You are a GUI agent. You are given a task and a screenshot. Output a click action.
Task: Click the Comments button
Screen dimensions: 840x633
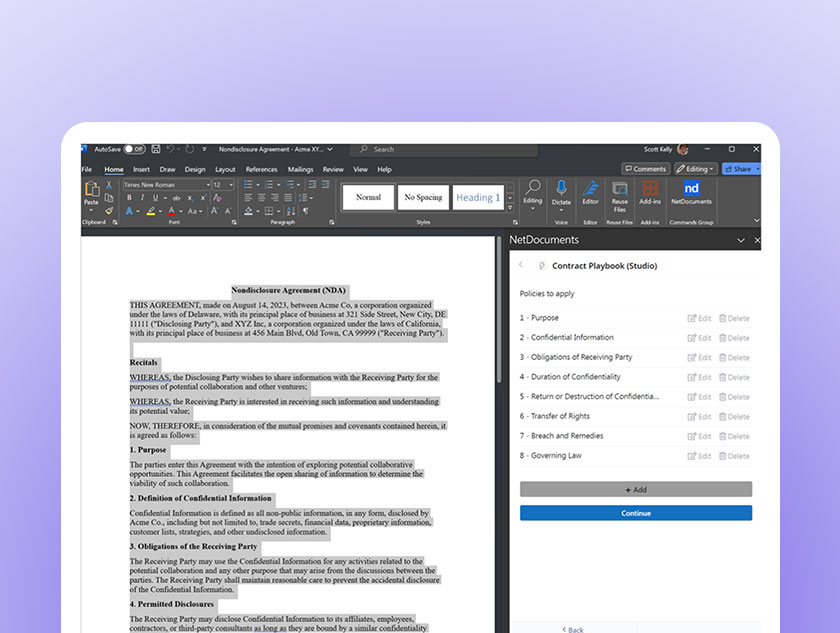(x=646, y=169)
